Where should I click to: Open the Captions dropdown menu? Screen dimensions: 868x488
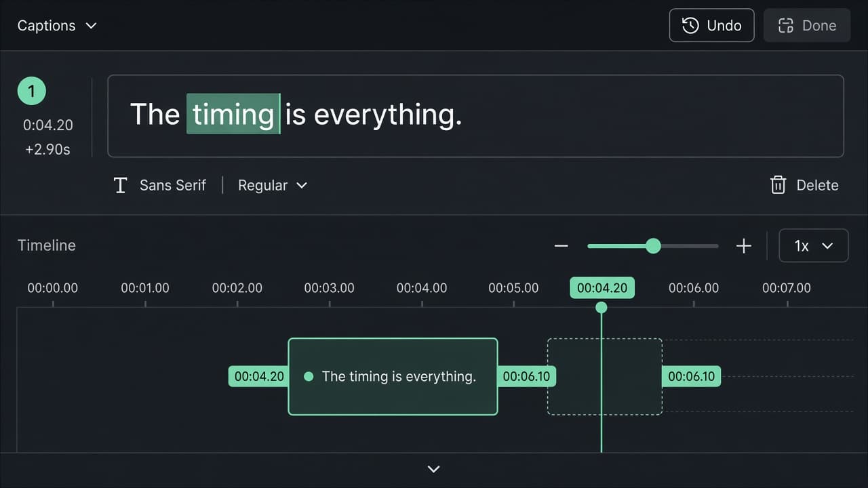pos(57,26)
